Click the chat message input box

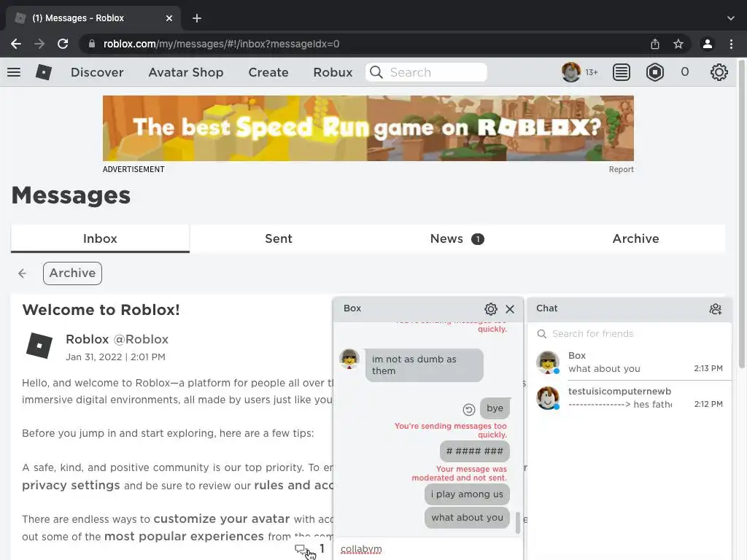(427, 549)
